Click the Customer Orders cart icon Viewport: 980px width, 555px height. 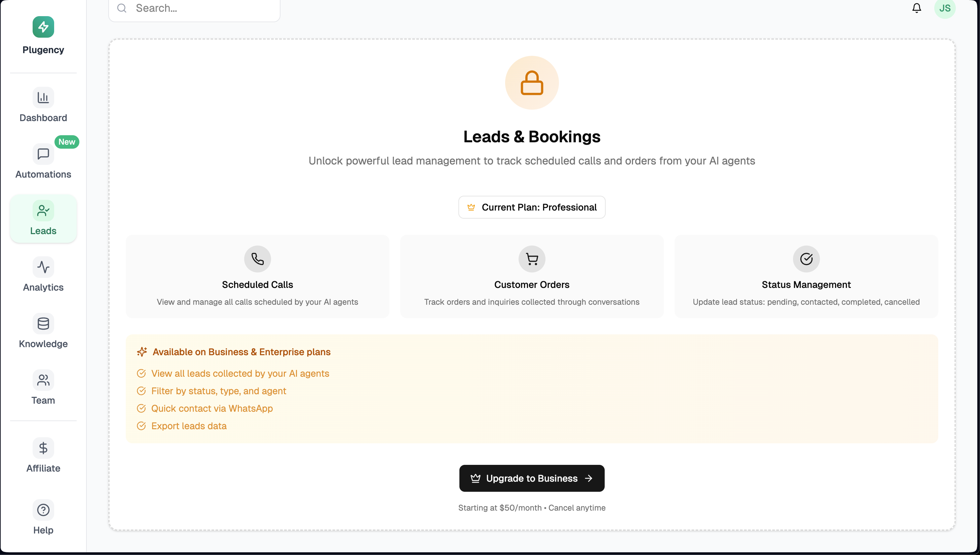(x=532, y=259)
